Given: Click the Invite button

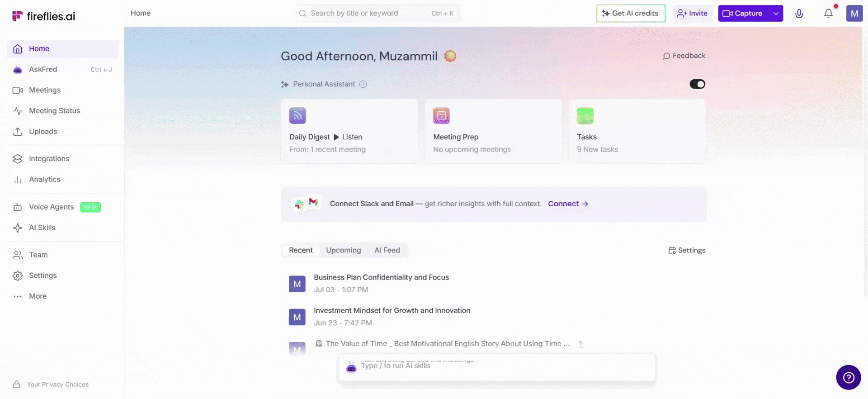Looking at the screenshot, I should click(x=692, y=14).
